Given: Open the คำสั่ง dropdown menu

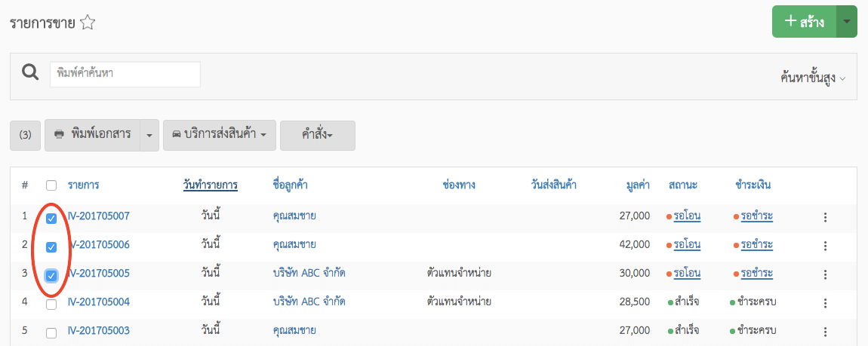Looking at the screenshot, I should coord(318,135).
